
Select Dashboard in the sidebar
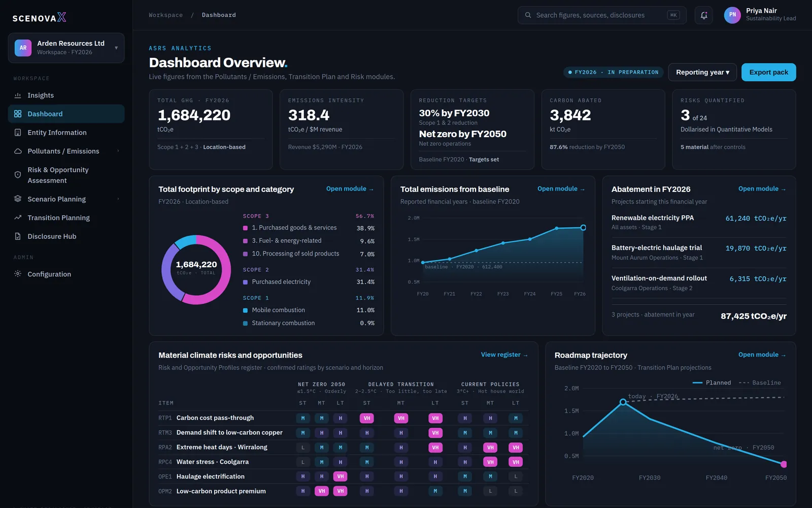click(66, 114)
